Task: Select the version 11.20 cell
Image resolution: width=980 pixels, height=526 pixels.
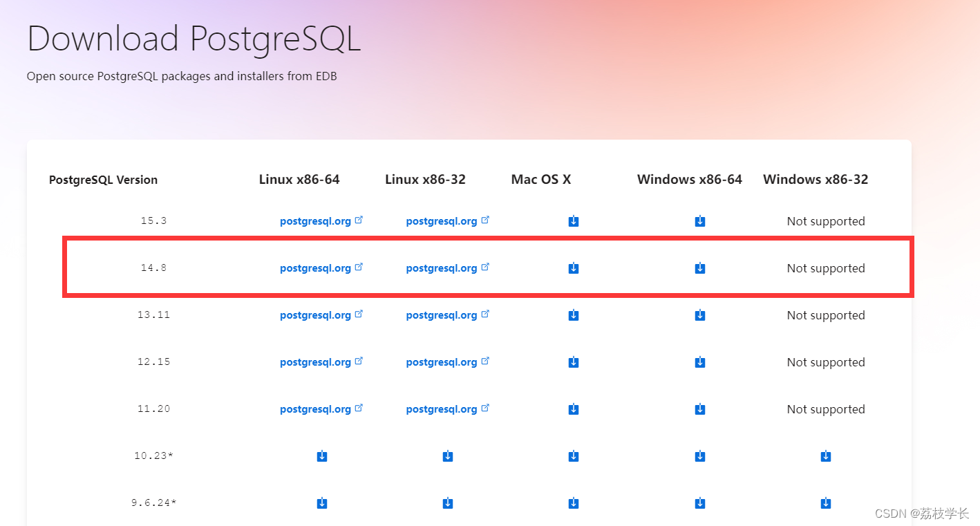Action: [x=153, y=409]
